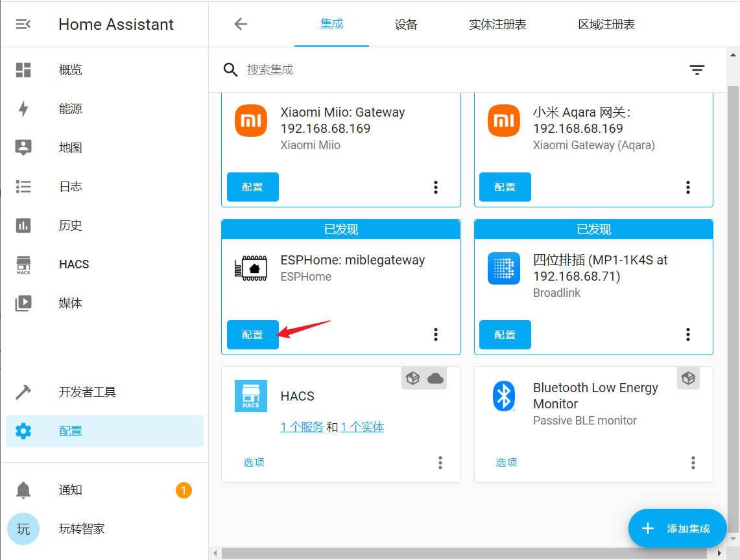Click the logbook list icon
The image size is (740, 560).
(23, 187)
